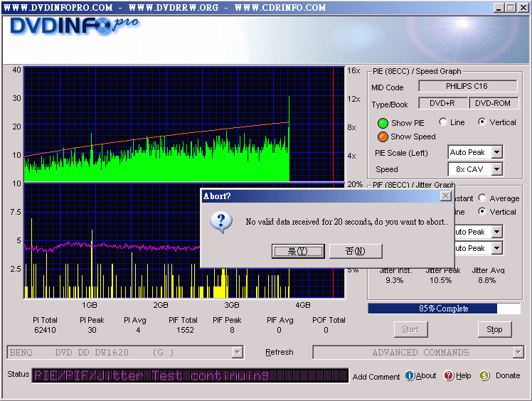
Task: Select Vertical radio in PIE graph
Action: 483,122
